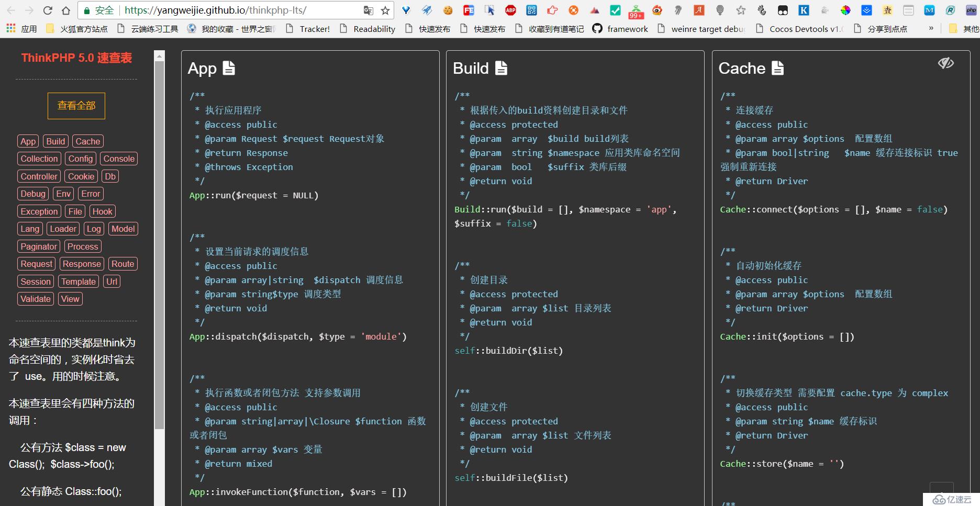Go to the Url class tag
Viewport: 980px width, 506px height.
[x=112, y=282]
